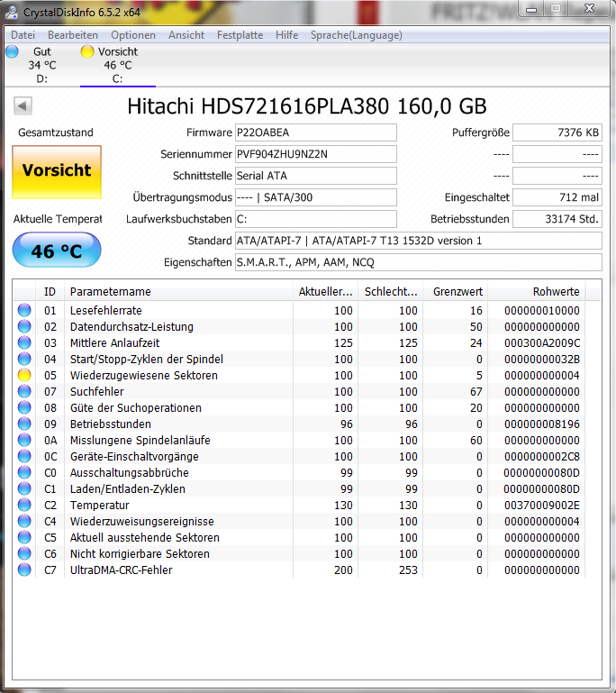The image size is (616, 693).
Task: Click the status icon for UltraDMA-CRC-Fehler
Action: 24,570
